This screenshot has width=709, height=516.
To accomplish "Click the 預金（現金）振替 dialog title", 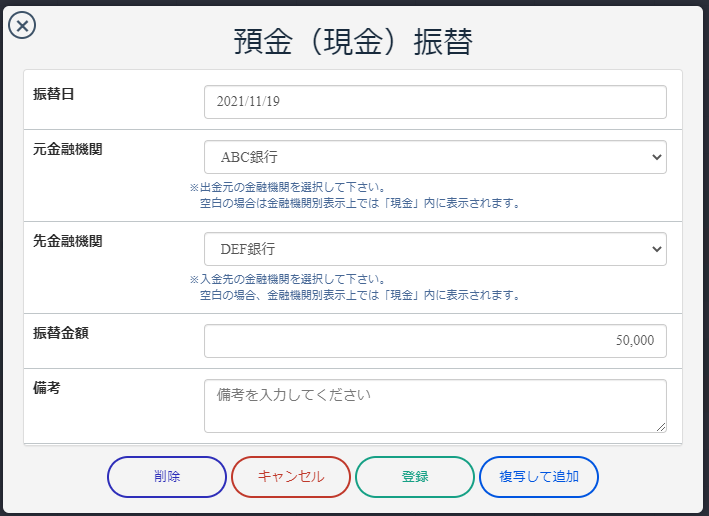I will 353,42.
